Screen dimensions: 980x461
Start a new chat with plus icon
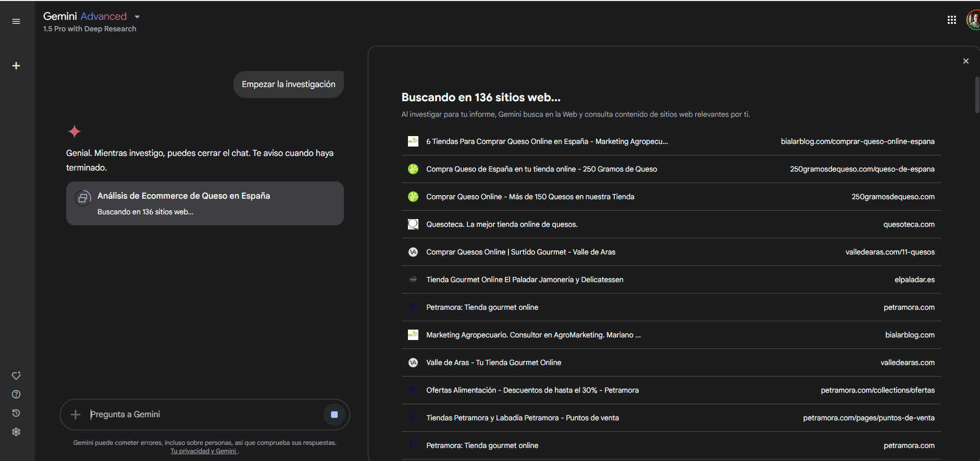[x=16, y=66]
